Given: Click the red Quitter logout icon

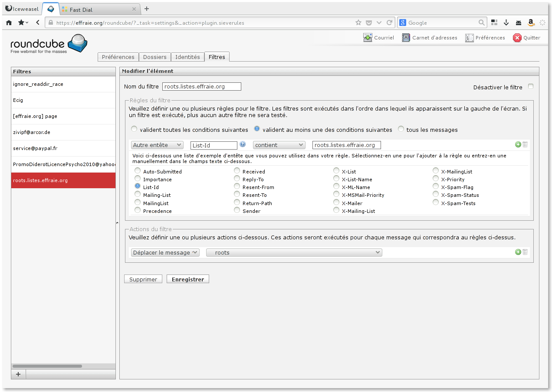Looking at the screenshot, I should (517, 38).
